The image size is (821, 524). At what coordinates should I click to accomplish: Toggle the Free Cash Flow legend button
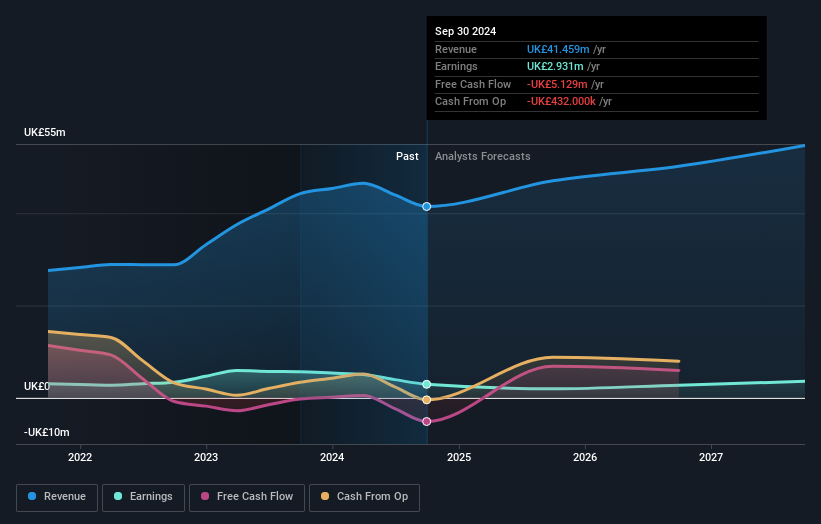(247, 497)
